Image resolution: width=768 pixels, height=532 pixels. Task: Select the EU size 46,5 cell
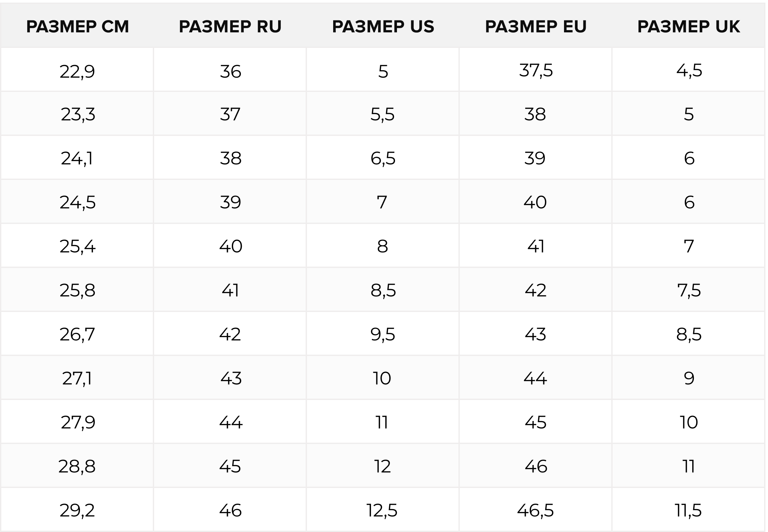click(x=536, y=509)
